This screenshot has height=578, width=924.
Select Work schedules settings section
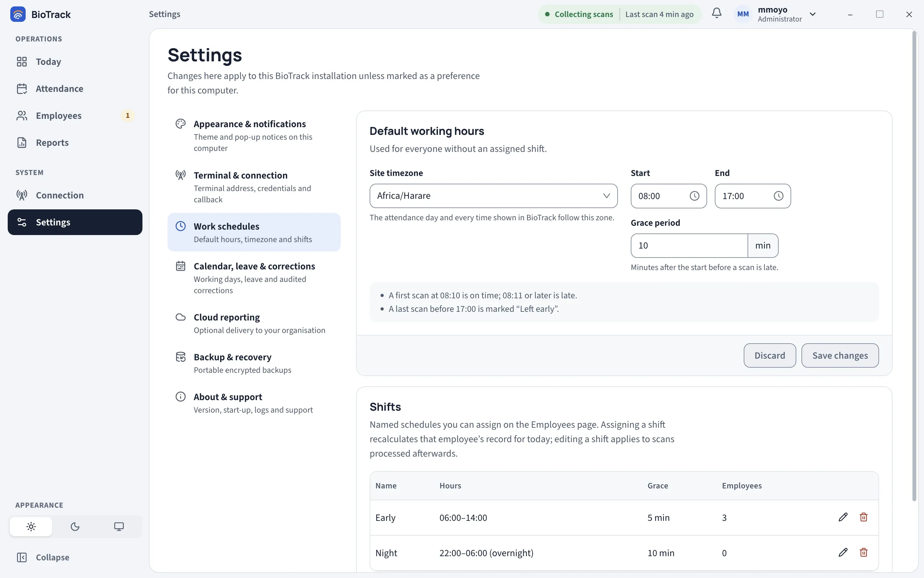[x=254, y=232]
